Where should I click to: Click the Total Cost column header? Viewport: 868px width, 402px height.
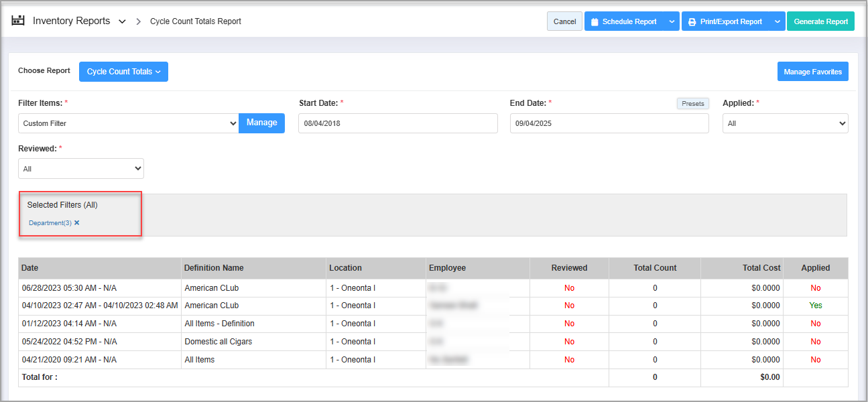[x=761, y=268]
